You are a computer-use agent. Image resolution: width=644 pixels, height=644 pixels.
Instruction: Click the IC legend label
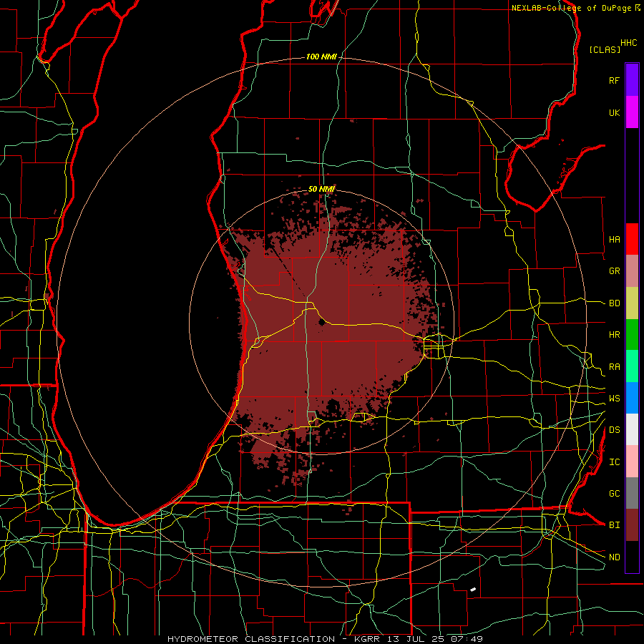(x=614, y=462)
